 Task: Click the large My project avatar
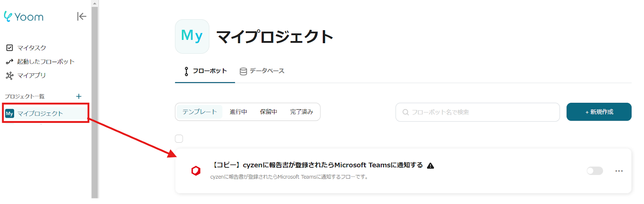[x=192, y=36]
